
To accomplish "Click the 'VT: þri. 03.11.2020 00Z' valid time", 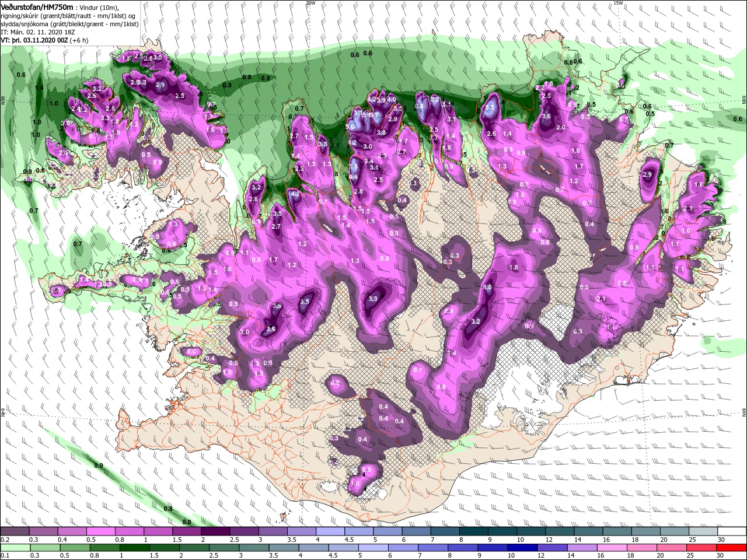I will point(34,40).
